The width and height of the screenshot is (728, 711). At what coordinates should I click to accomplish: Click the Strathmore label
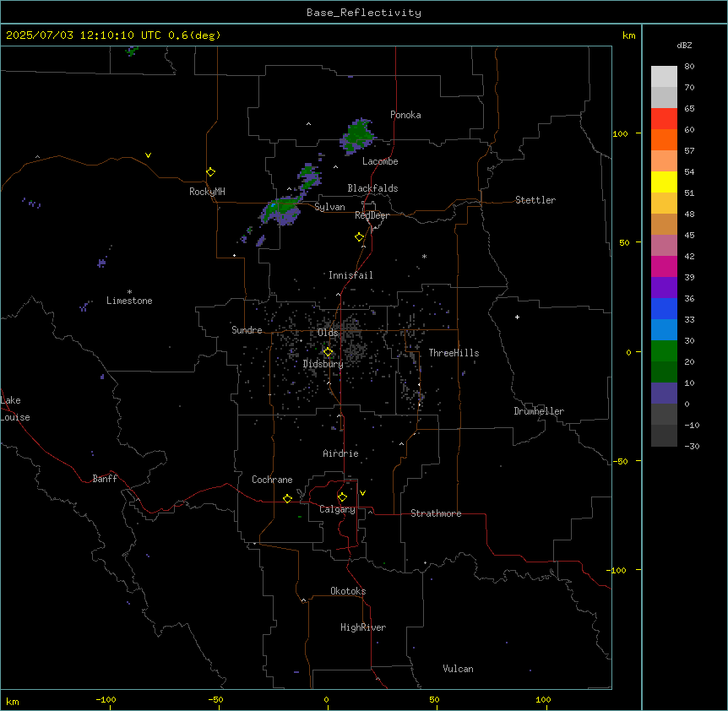click(436, 513)
